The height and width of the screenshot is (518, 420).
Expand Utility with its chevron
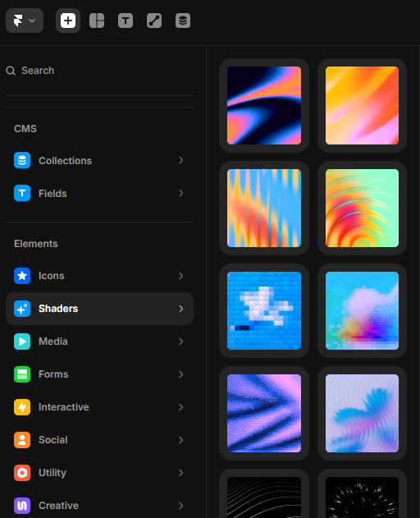pos(181,473)
